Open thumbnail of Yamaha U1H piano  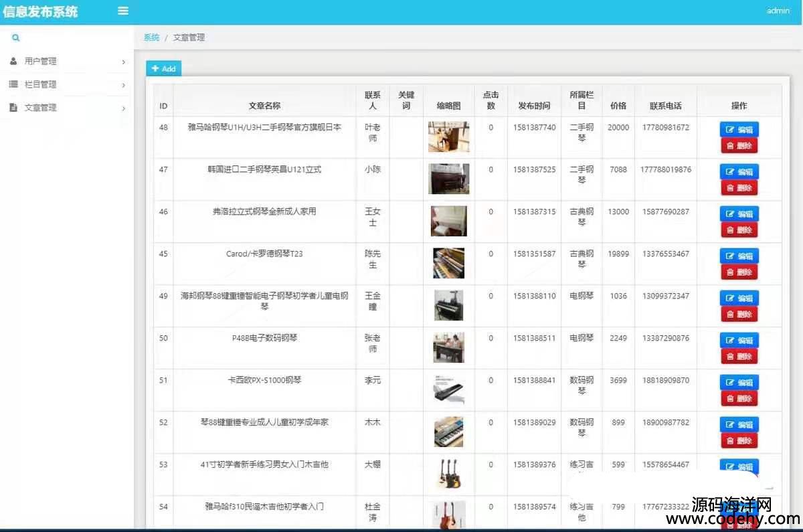coord(448,137)
